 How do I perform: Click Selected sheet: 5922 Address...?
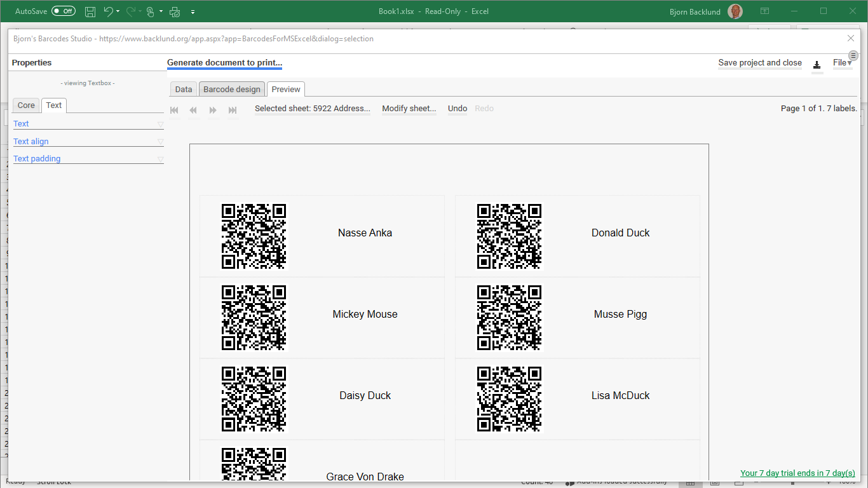coord(313,109)
